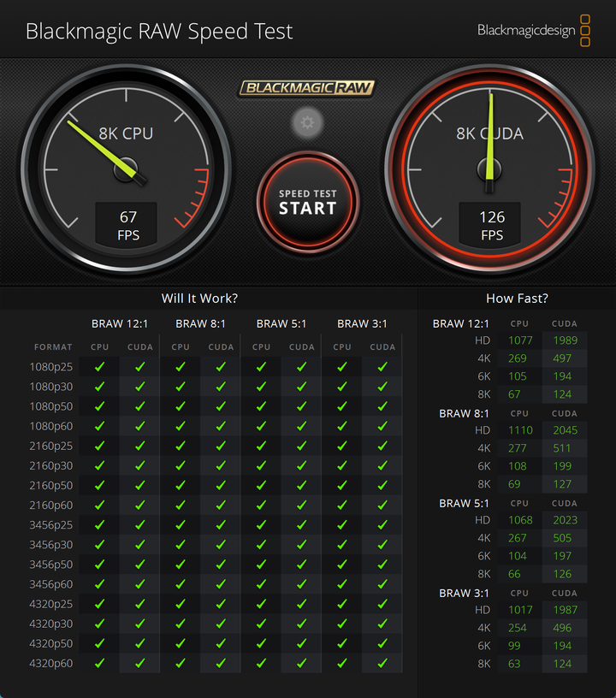Viewport: 616px width, 698px height.
Task: Open settings via the gear icon
Action: pos(307,122)
